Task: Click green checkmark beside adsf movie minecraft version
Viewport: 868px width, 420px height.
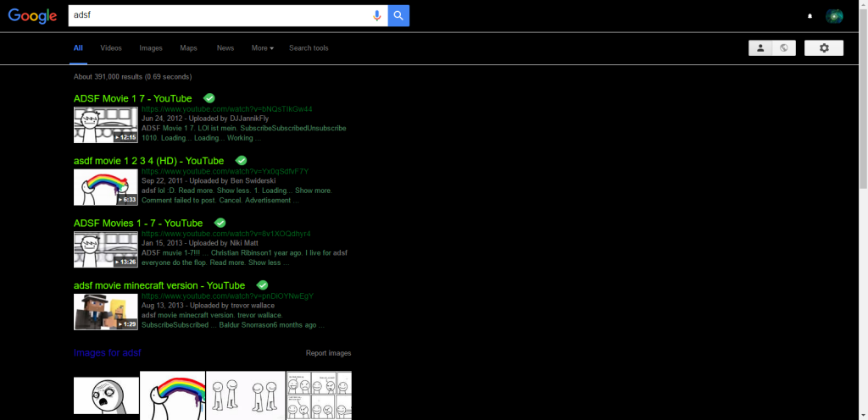Action: (x=263, y=285)
